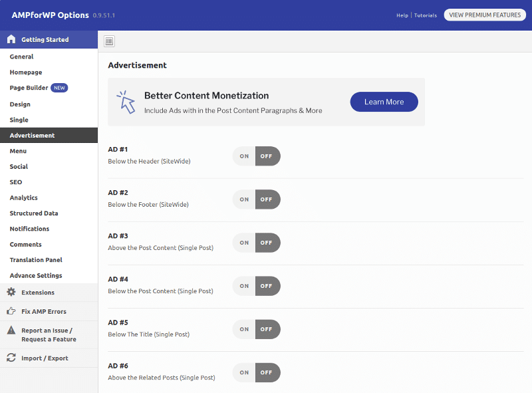Open Comments settings
This screenshot has width=532, height=393.
tap(49, 245)
